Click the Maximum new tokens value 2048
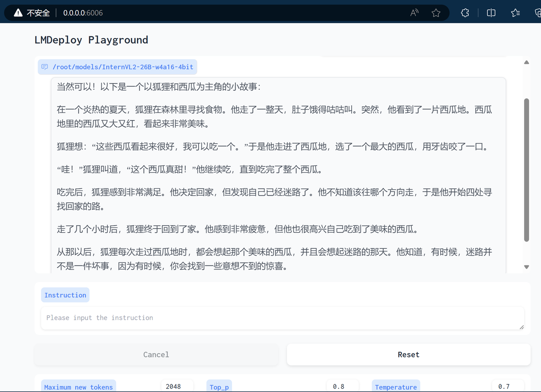 click(177, 387)
